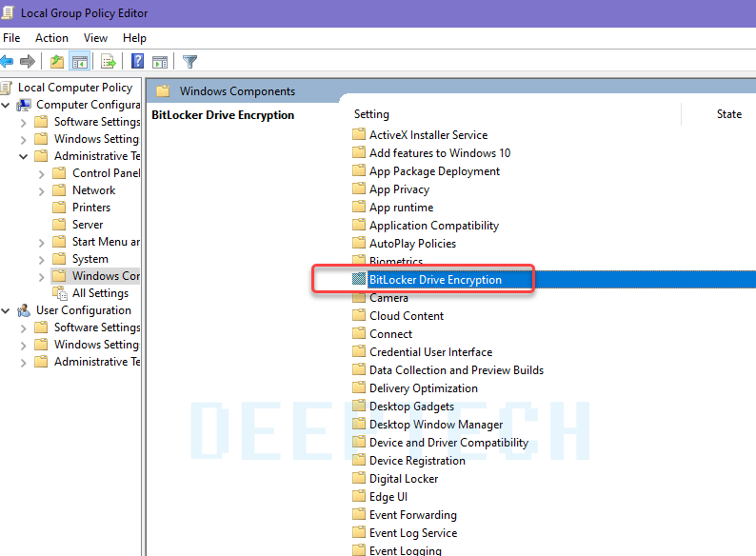Collapse the Computer Configuration node
The height and width of the screenshot is (556, 756).
[6, 105]
